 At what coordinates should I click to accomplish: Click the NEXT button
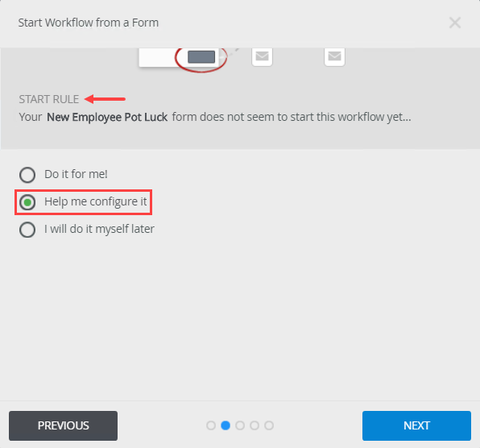coord(416,425)
